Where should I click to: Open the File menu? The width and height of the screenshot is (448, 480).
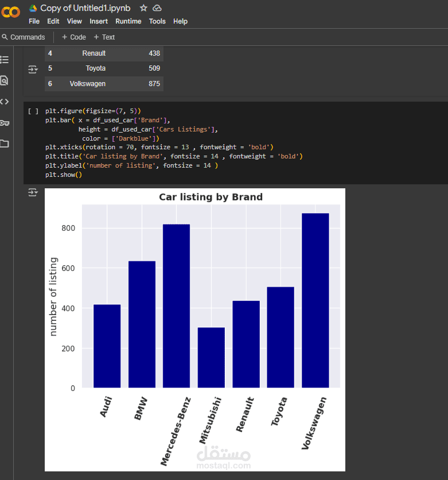34,21
